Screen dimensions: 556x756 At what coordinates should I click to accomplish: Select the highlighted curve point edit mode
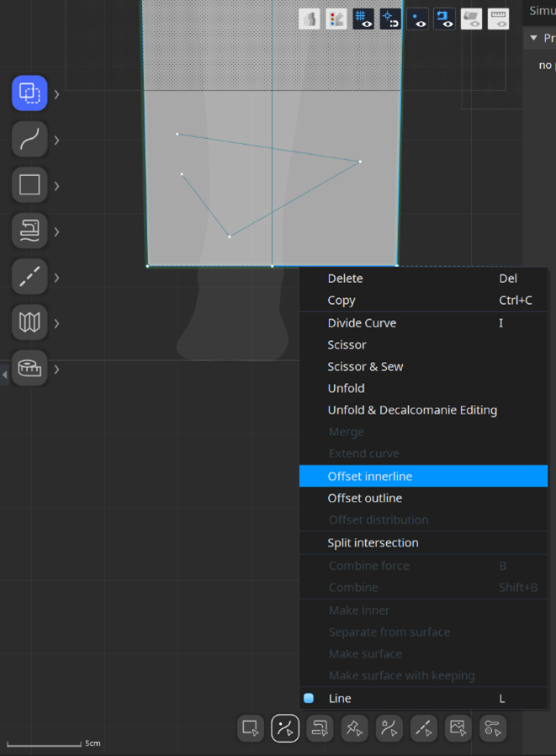pos(285,728)
